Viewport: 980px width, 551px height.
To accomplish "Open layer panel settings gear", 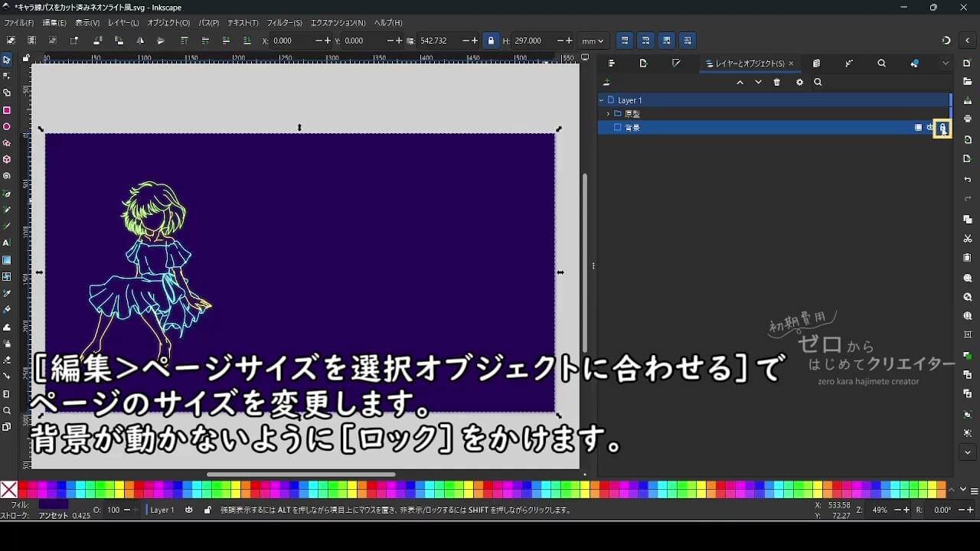I will pyautogui.click(x=799, y=83).
